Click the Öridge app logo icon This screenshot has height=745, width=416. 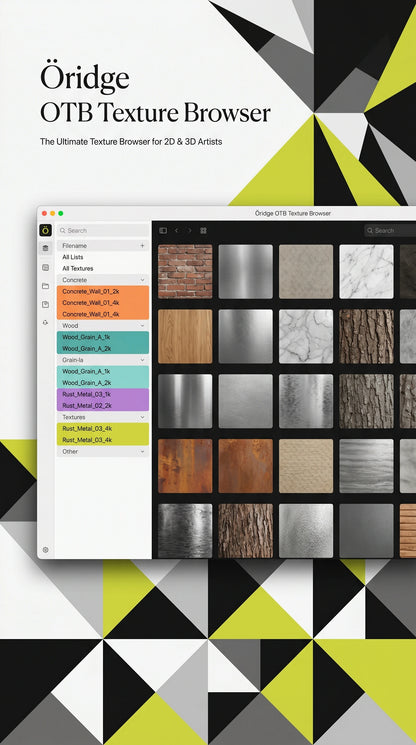click(45, 230)
